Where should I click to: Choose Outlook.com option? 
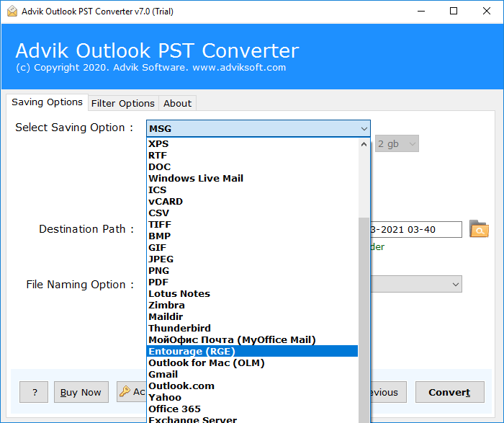252,386
